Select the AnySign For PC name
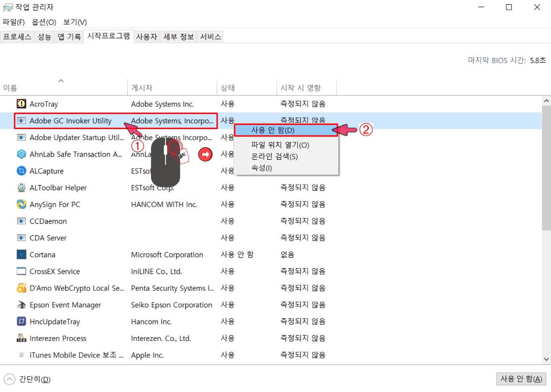This screenshot has width=551, height=392. (55, 204)
